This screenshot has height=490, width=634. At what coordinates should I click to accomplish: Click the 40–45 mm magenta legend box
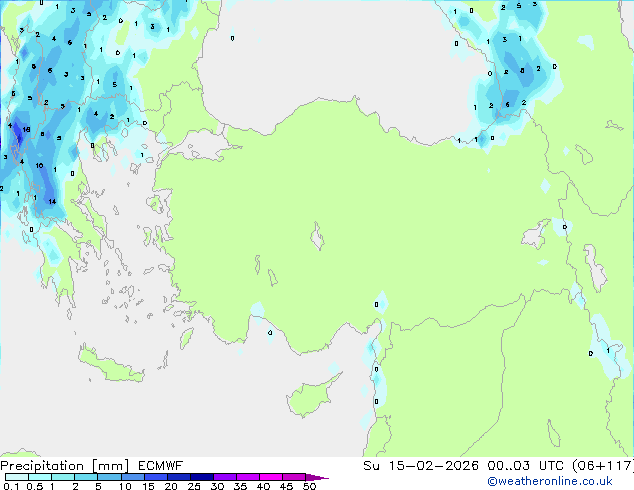click(271, 477)
